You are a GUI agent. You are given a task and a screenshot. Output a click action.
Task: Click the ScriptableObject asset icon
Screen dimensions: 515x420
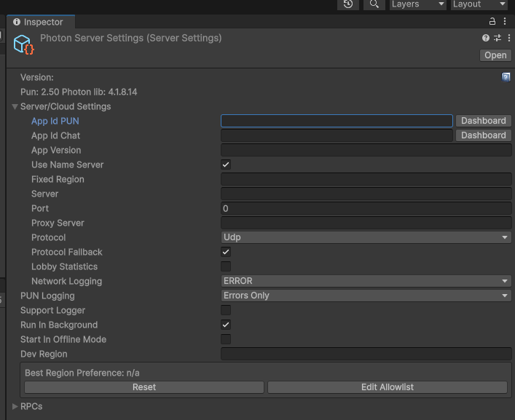[x=23, y=44]
